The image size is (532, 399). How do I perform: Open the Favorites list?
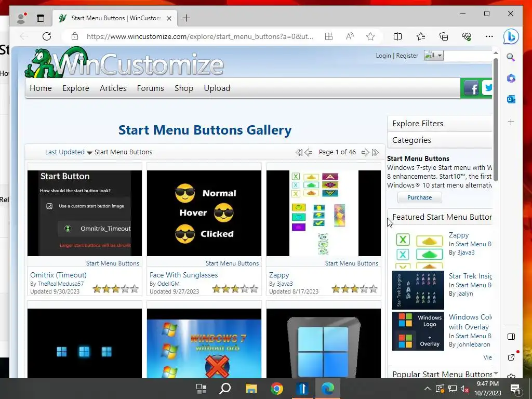(421, 36)
